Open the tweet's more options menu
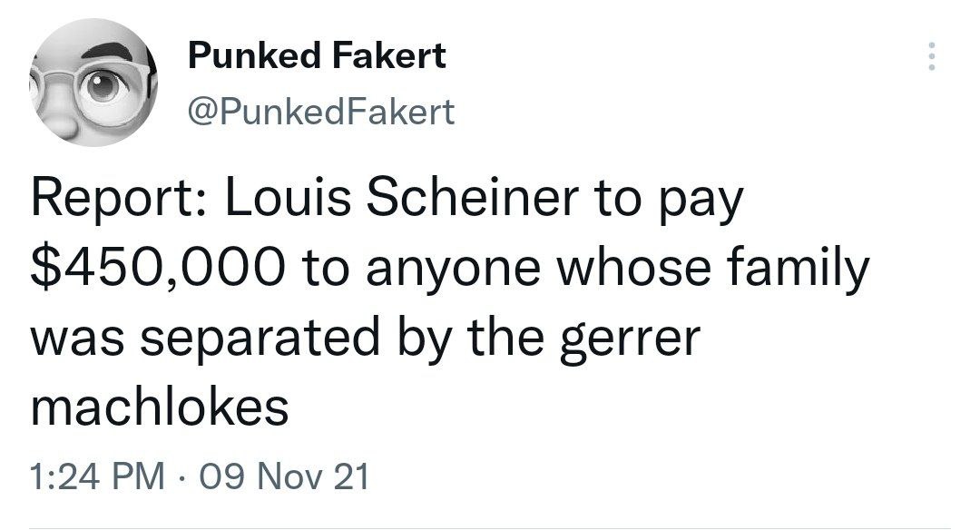 (928, 60)
